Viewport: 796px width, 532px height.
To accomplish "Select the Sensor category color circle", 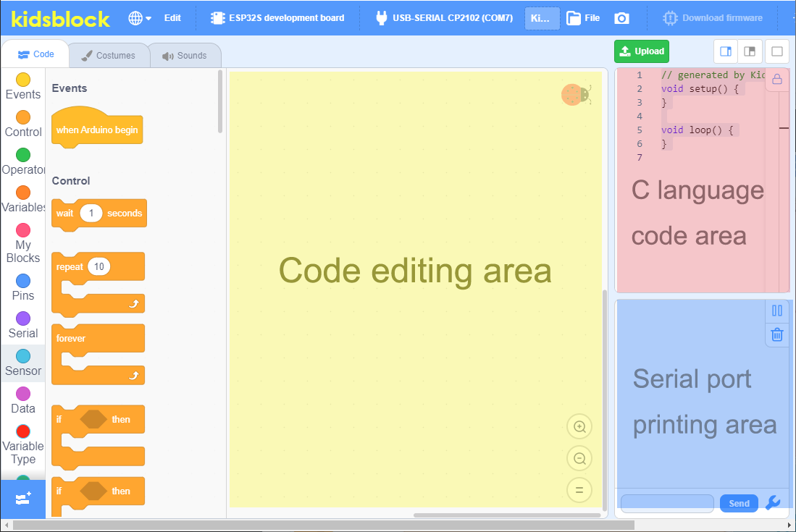I will coord(23,356).
